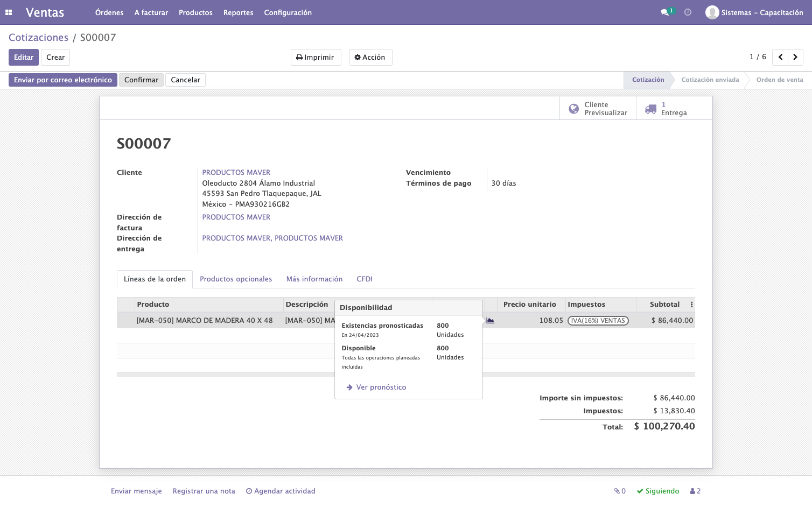Switch to Productos opcionales tab
Image resolution: width=812 pixels, height=508 pixels.
(236, 279)
